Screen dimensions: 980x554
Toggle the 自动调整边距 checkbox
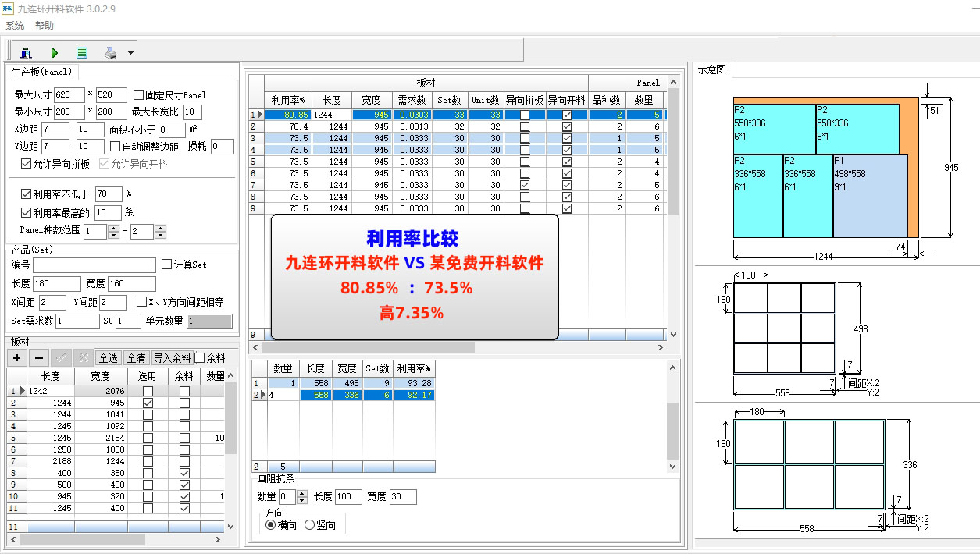(115, 147)
